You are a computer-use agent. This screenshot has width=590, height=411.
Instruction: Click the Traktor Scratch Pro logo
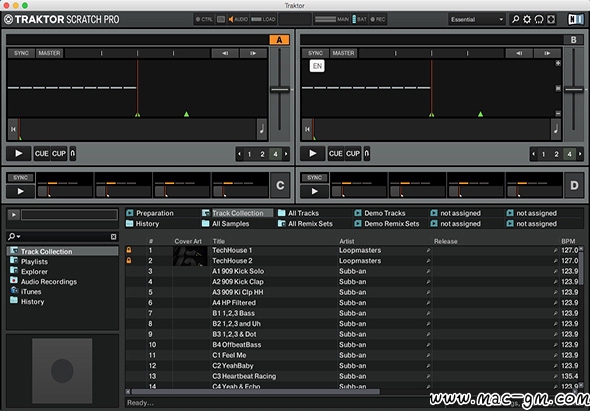point(62,19)
